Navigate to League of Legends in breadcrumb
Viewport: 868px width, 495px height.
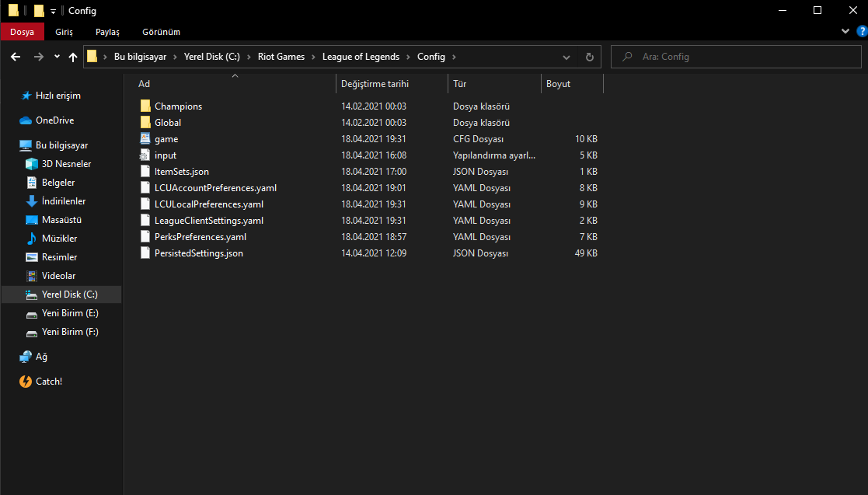click(361, 57)
